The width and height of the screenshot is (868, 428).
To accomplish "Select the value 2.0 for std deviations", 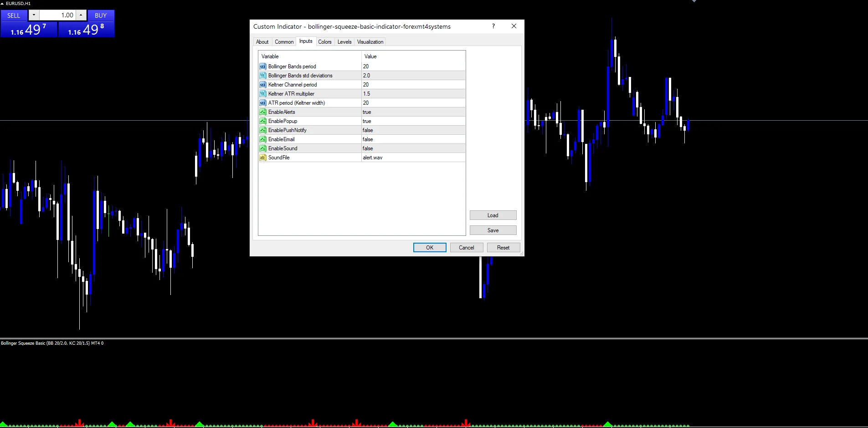I will 413,76.
